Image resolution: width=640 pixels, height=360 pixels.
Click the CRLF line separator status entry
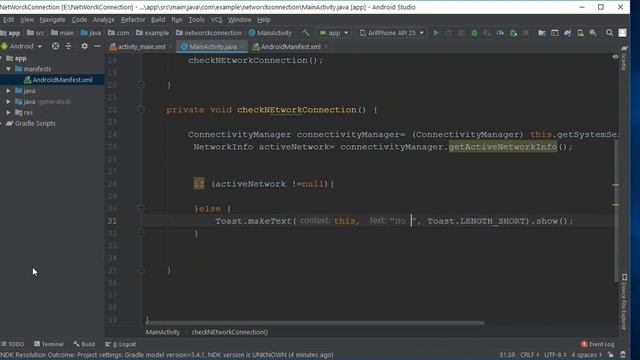coord(530,355)
